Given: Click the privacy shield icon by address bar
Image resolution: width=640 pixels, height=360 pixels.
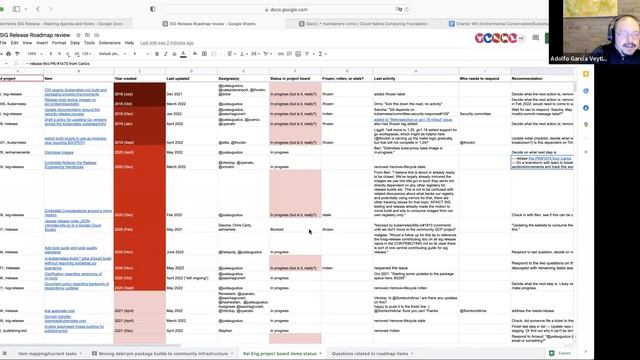Looking at the screenshot, I should click(x=153, y=9).
